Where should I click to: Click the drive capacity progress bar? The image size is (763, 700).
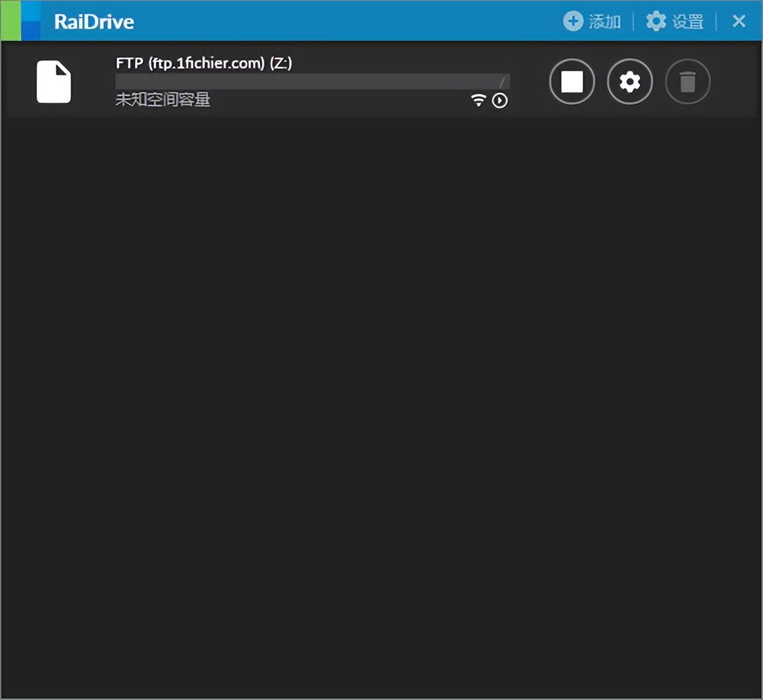(312, 82)
